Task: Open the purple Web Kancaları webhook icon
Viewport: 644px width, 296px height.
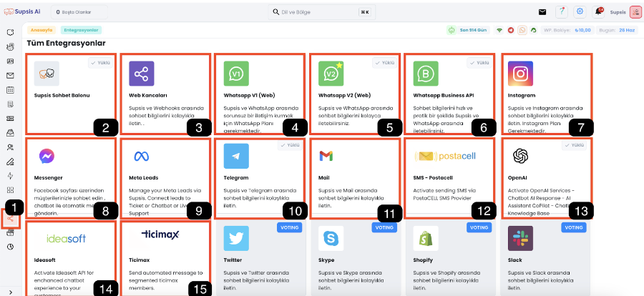Action: [x=141, y=74]
